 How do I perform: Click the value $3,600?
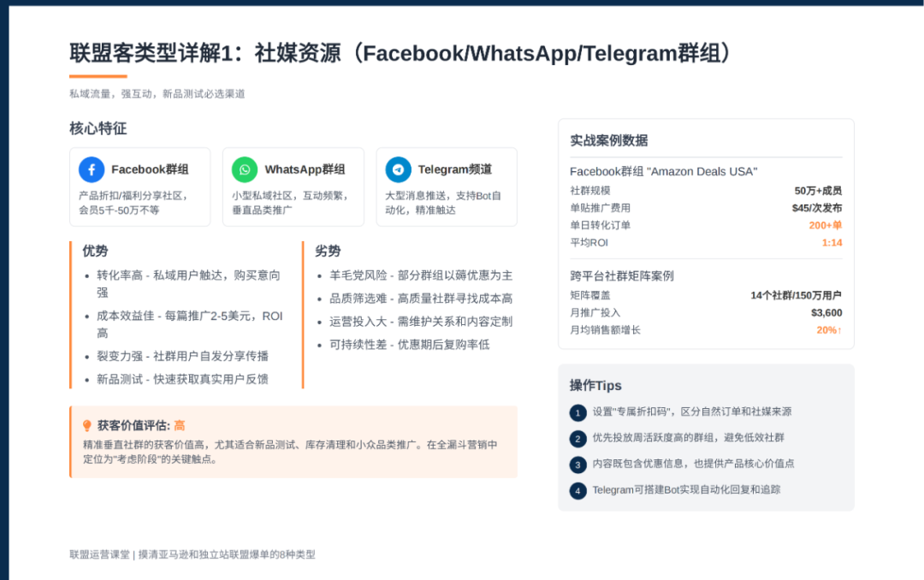[826, 313]
